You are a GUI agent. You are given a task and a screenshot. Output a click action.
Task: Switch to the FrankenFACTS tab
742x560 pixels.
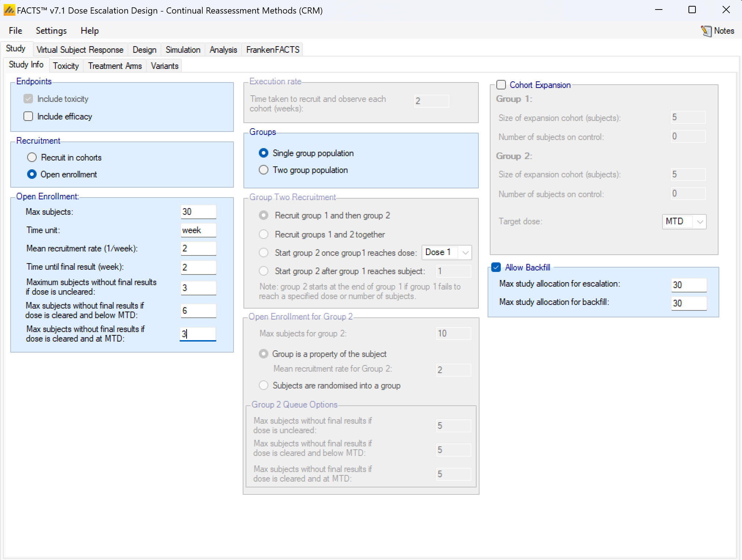click(272, 50)
